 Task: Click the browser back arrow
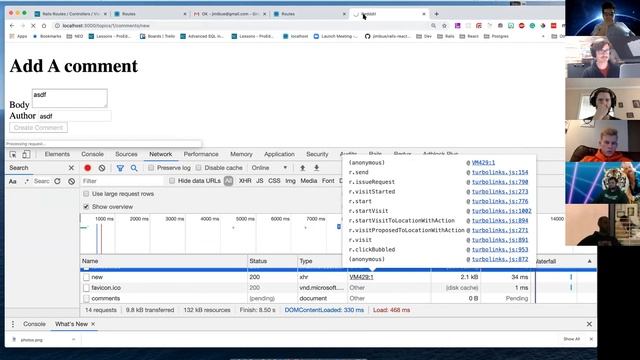(x=12, y=26)
